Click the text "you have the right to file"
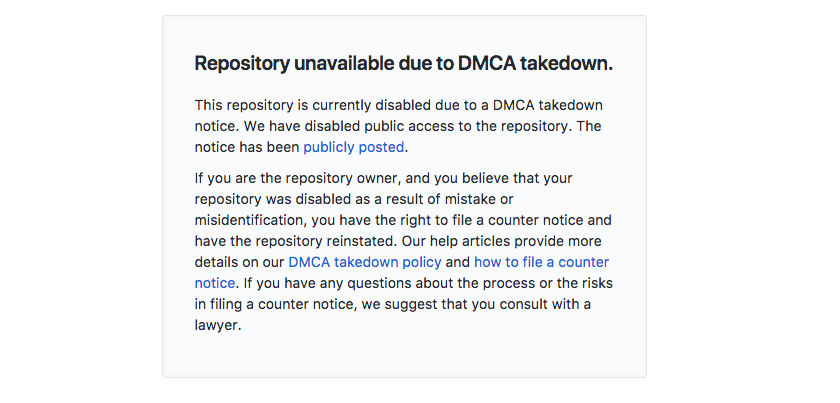This screenshot has width=840, height=403. coord(409,220)
